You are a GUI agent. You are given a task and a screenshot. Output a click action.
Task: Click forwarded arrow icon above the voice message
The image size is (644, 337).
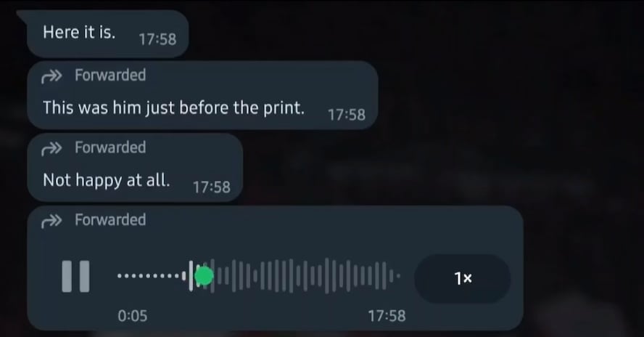coord(51,221)
